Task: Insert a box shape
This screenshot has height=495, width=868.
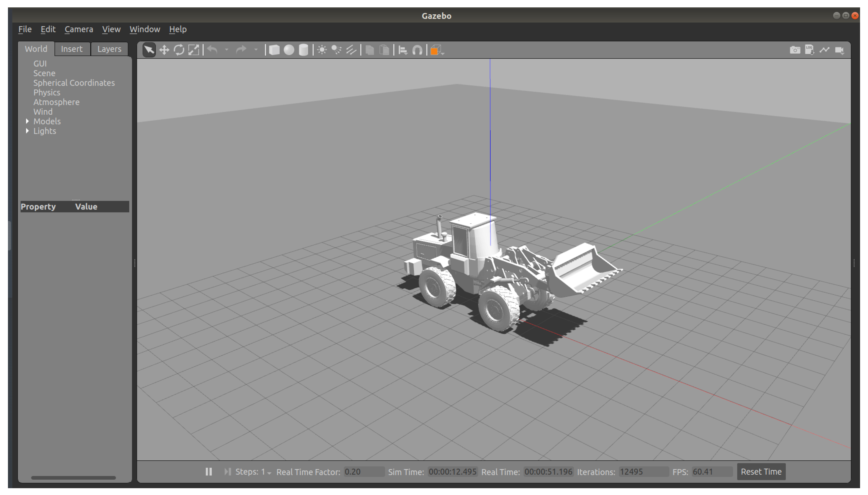Action: click(x=274, y=50)
